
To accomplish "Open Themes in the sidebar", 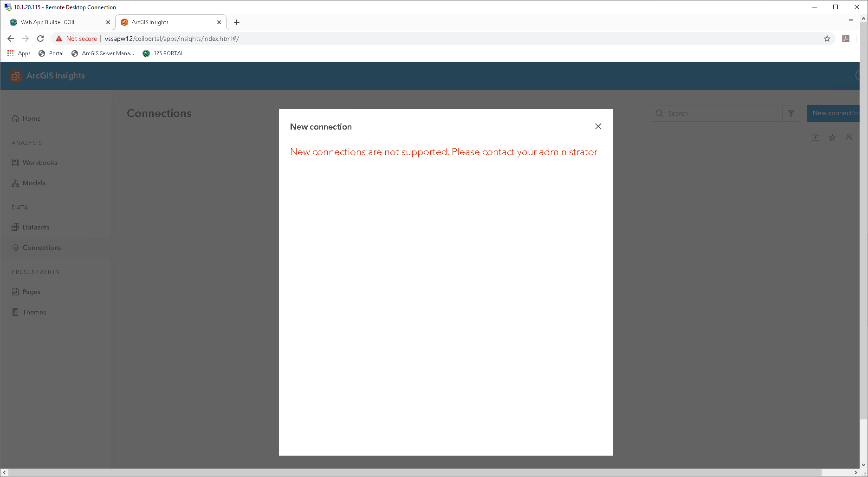I will [x=29, y=312].
